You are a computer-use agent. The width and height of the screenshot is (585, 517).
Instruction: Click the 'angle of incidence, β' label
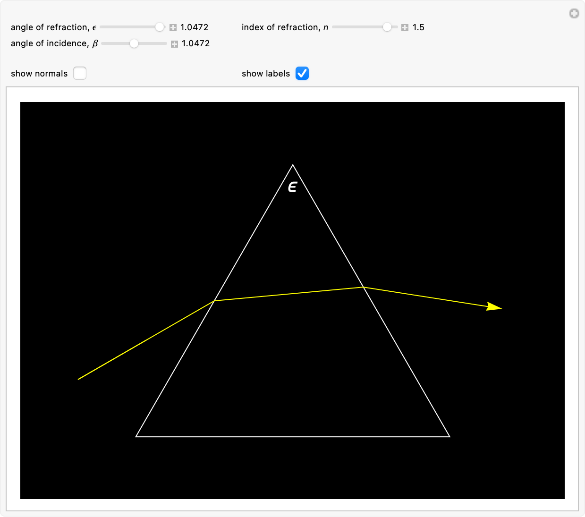(x=54, y=44)
